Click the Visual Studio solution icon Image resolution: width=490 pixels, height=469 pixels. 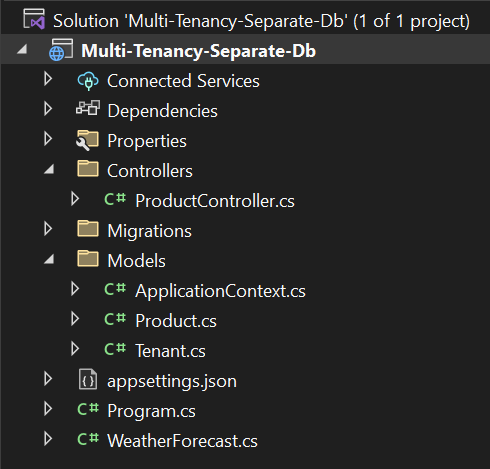[x=34, y=19]
